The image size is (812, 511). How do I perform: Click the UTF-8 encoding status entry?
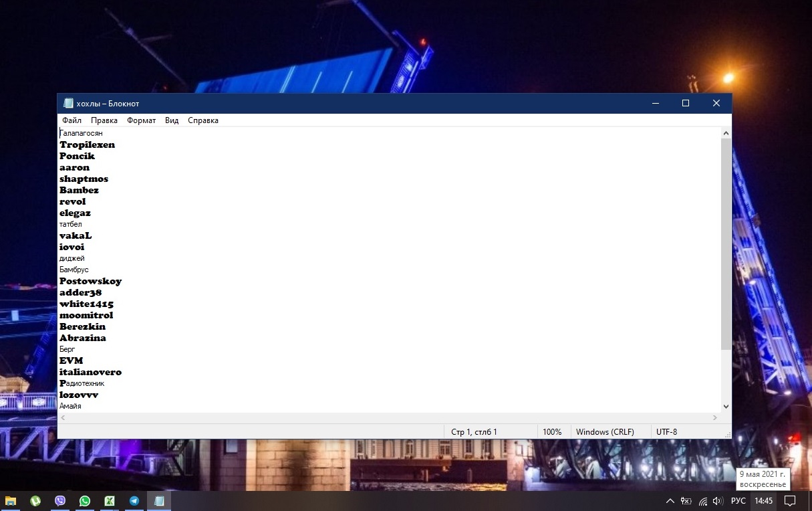pos(667,432)
